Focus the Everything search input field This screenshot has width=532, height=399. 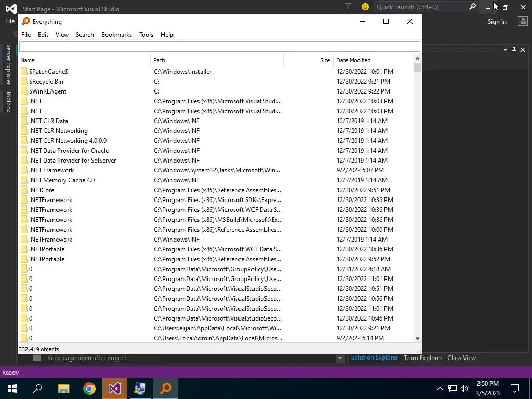coord(220,46)
